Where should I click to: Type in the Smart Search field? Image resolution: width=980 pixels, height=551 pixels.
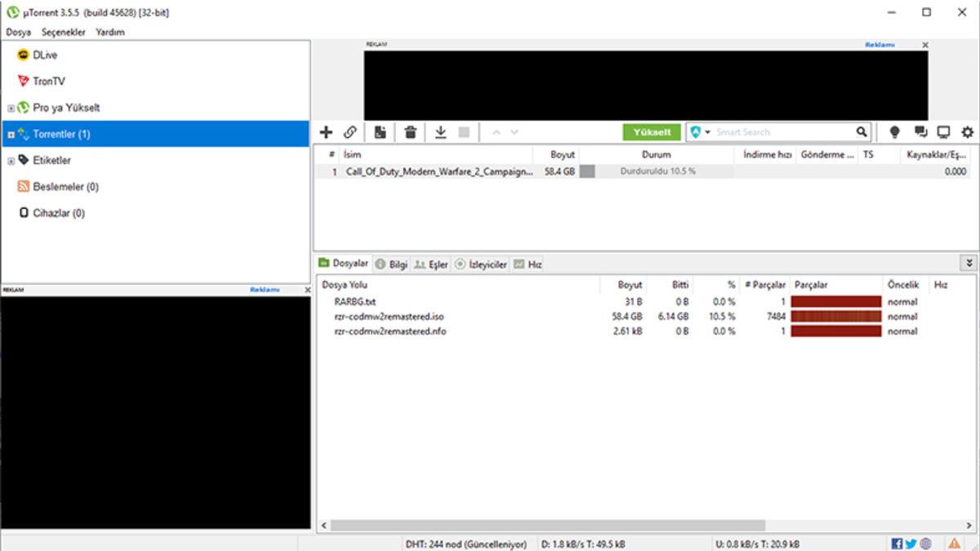pyautogui.click(x=776, y=131)
